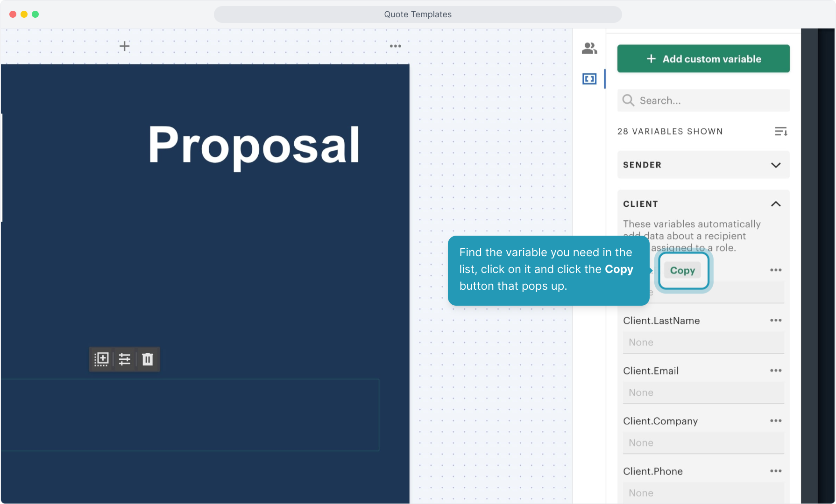Open the three-dot menu above the page
Screen dimensions: 836x504
click(396, 46)
